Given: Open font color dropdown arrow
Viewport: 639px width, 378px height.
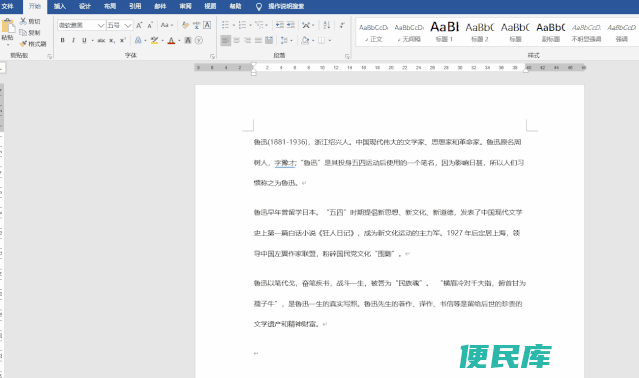Looking at the screenshot, I should click(179, 41).
